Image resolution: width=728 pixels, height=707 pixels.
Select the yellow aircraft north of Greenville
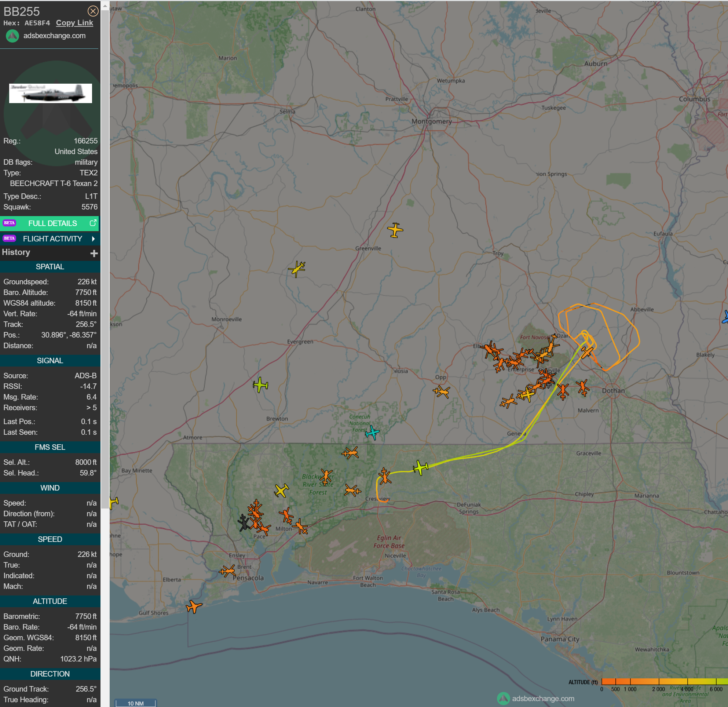point(395,230)
